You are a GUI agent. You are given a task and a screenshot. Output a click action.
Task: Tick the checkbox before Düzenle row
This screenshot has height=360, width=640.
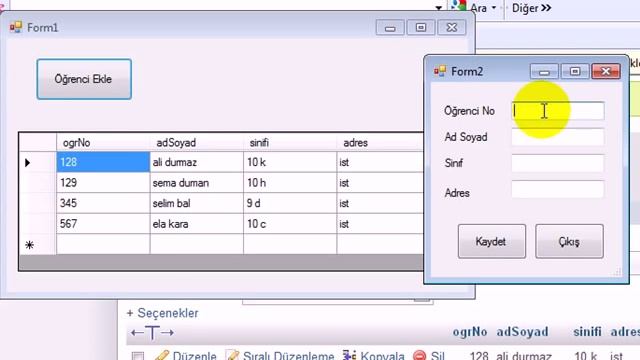[138, 357]
